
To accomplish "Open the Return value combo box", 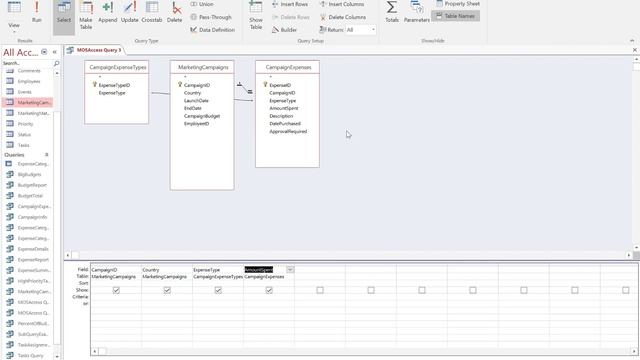I will pyautogui.click(x=360, y=30).
